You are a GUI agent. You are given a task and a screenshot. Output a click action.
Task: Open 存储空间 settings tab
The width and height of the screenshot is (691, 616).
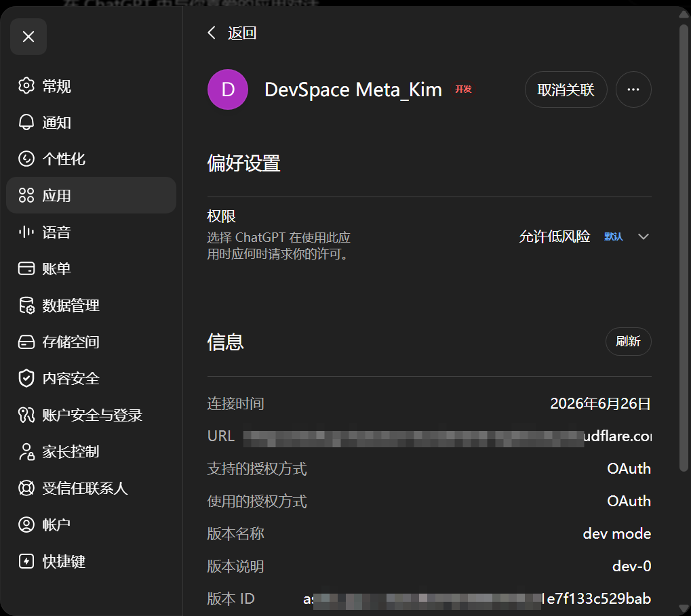(92, 342)
